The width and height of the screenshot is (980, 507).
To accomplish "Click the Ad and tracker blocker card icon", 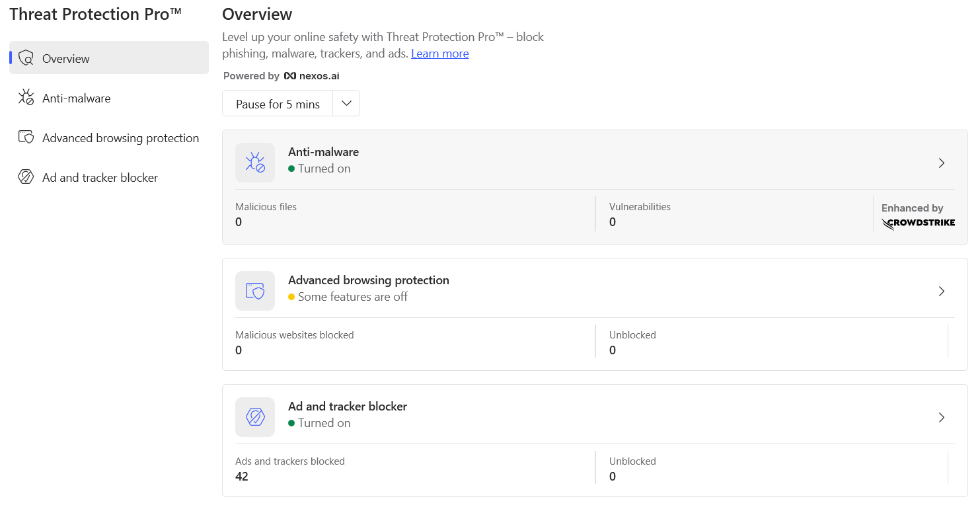I will click(x=255, y=417).
